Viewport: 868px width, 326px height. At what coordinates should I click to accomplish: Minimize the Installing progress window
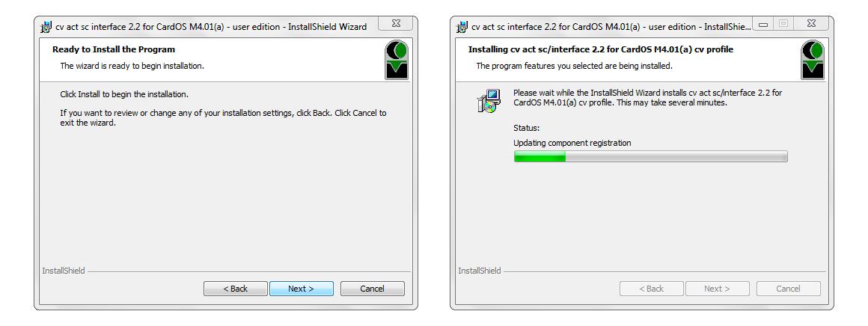click(763, 23)
